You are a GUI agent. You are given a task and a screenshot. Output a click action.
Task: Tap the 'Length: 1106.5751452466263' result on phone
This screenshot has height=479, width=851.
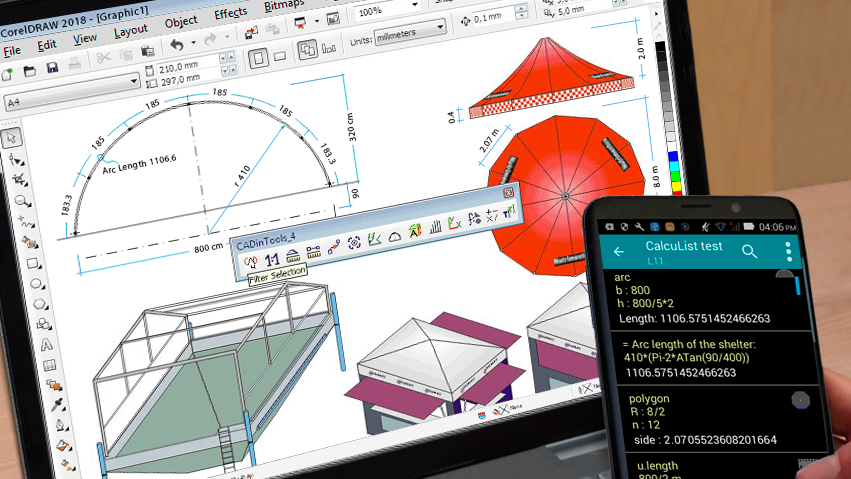pyautogui.click(x=694, y=318)
